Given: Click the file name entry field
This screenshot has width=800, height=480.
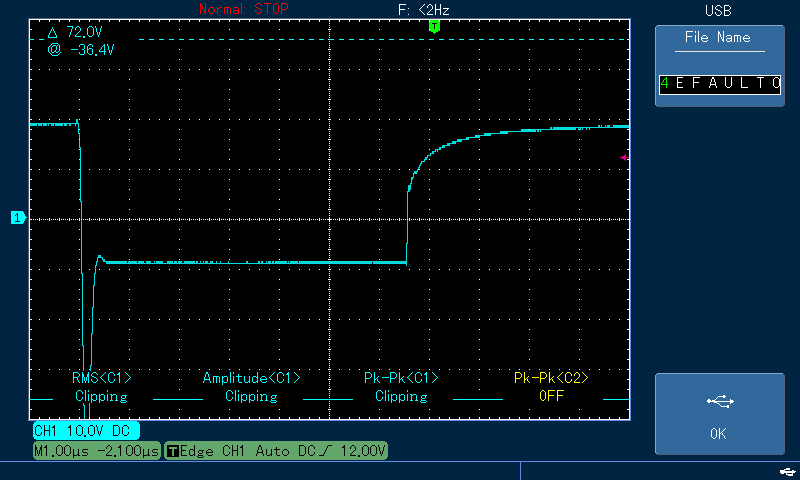Looking at the screenshot, I should click(720, 84).
